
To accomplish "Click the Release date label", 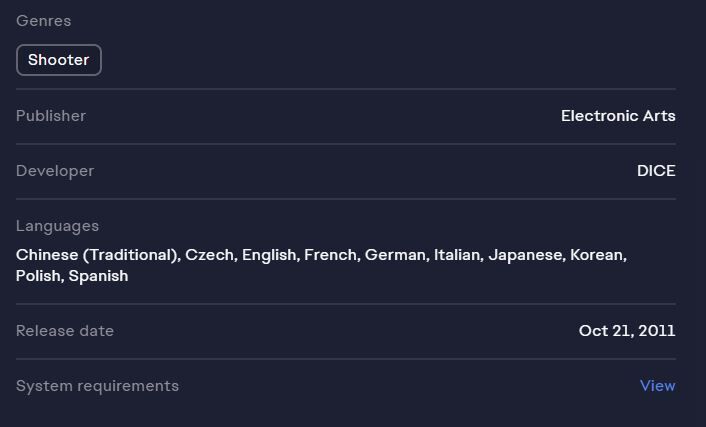I will 65,331.
